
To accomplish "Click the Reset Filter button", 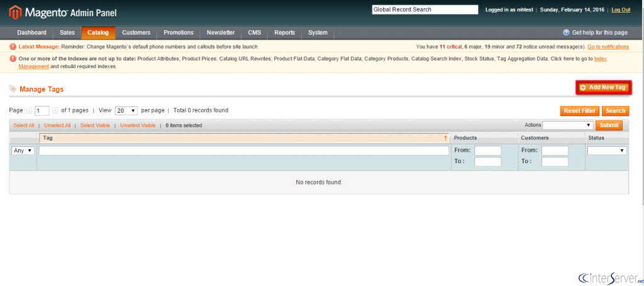I will (x=579, y=111).
